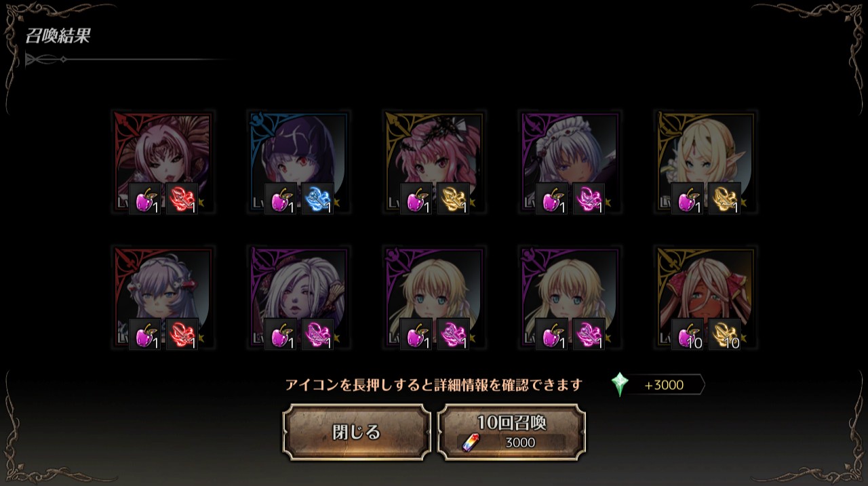The image size is (868, 486).
Task: Click the red crystal icon on lavender-haired card
Action: 182,334
